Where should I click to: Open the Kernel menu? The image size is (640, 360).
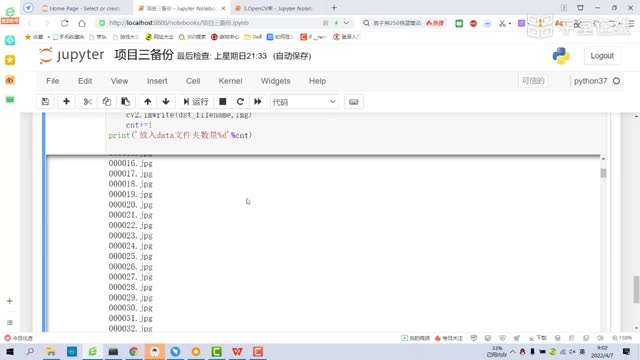230,81
